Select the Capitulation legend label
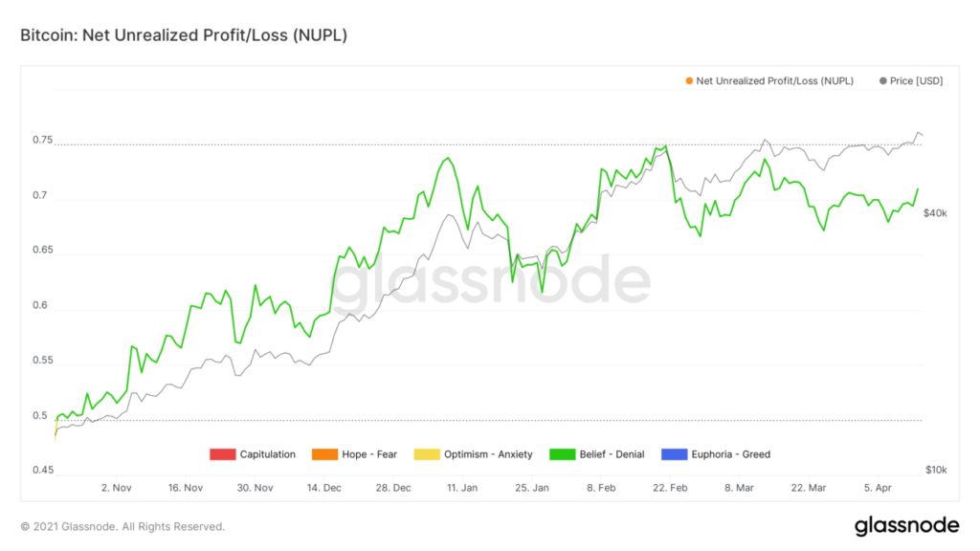Screen dimensions: 980x551 tap(268, 454)
